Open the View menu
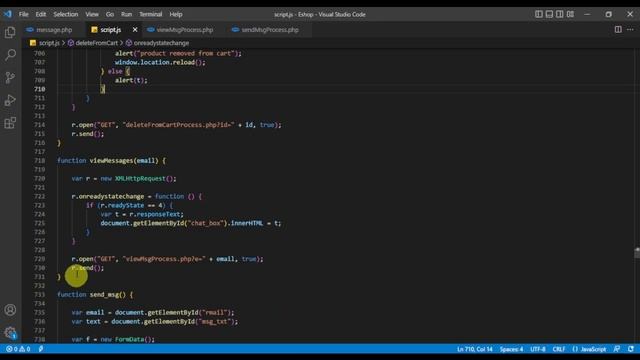The image size is (640, 360). (92, 14)
